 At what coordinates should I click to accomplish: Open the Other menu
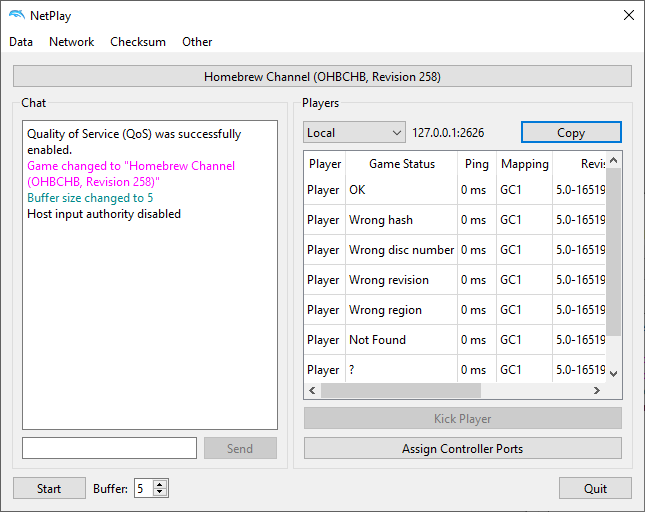pyautogui.click(x=197, y=42)
